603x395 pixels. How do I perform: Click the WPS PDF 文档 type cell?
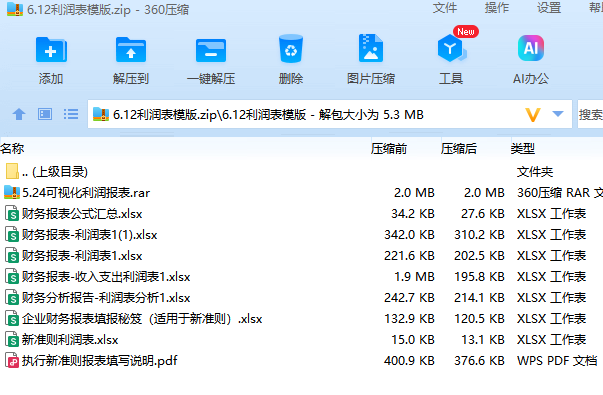click(557, 361)
